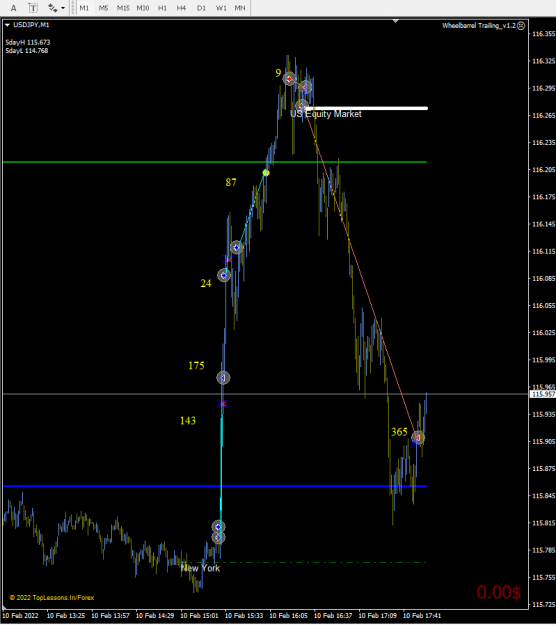Click the New York session label

tap(200, 568)
